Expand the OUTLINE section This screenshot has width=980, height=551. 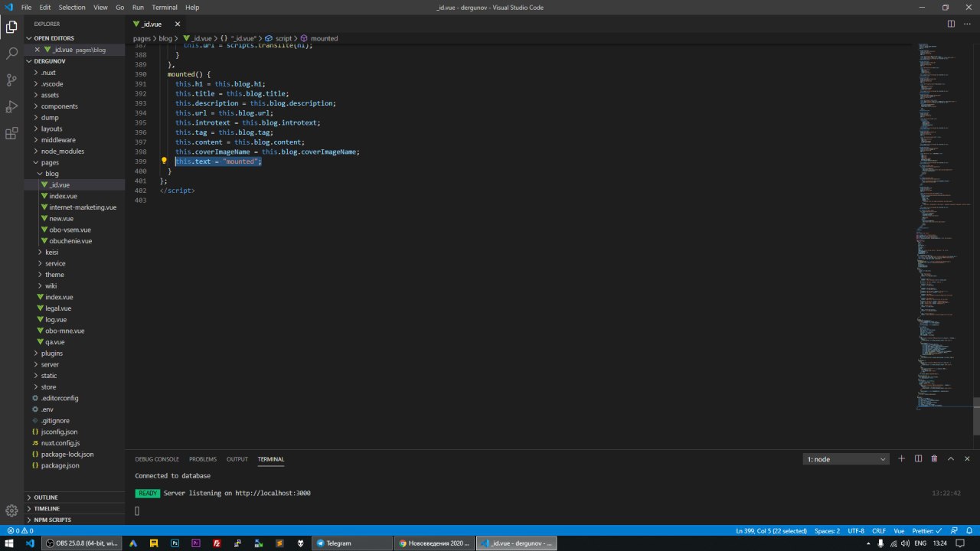coord(74,497)
